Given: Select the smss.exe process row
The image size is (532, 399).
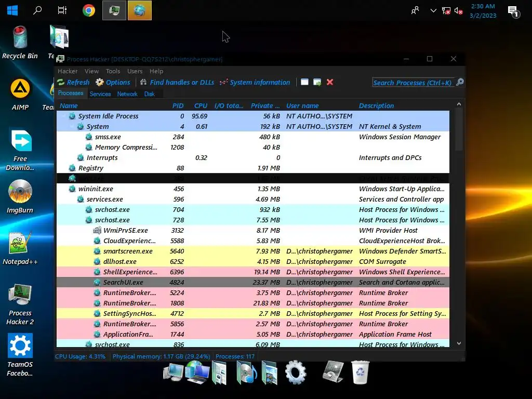Looking at the screenshot, I should (253, 137).
